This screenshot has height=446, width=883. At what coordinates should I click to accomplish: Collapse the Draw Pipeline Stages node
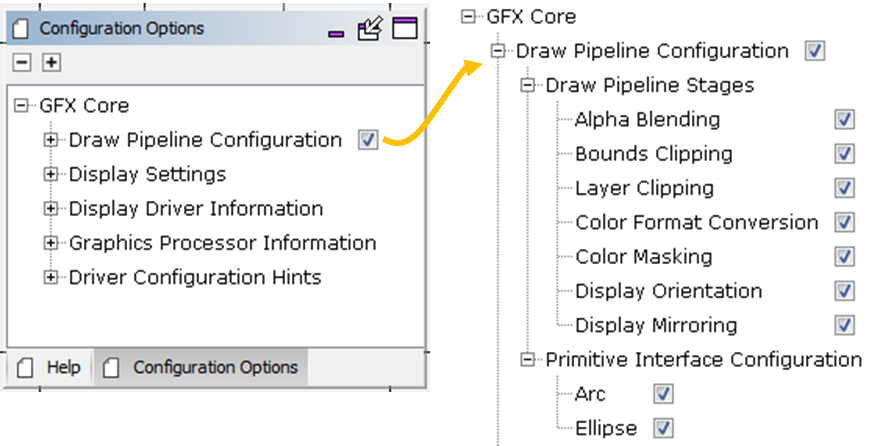(527, 86)
